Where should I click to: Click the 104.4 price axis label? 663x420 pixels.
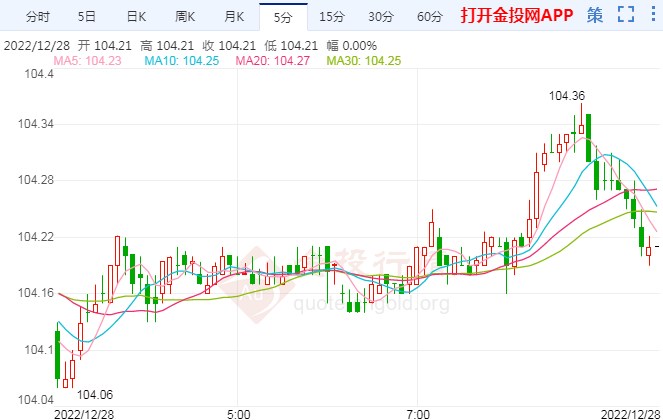(x=39, y=74)
